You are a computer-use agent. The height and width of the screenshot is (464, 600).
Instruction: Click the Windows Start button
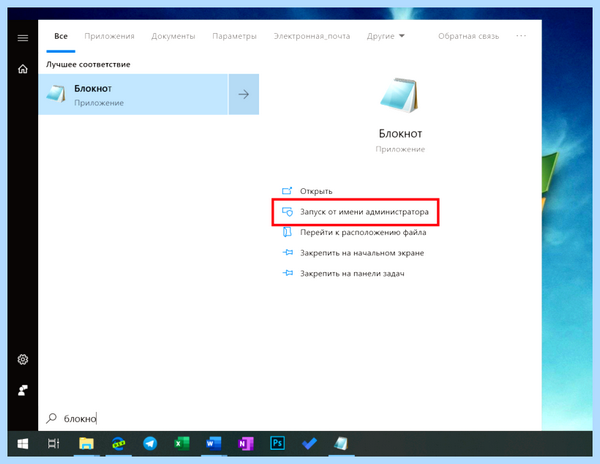pyautogui.click(x=23, y=444)
